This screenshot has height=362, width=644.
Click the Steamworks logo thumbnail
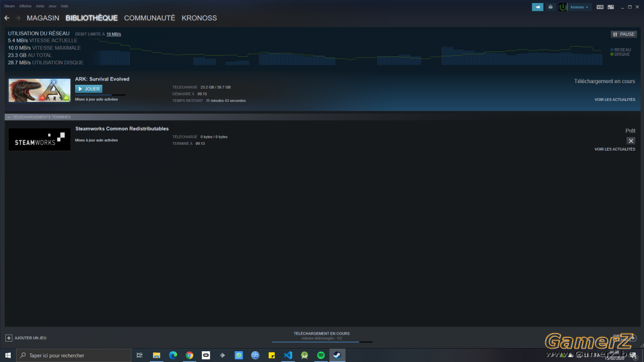[x=39, y=139]
